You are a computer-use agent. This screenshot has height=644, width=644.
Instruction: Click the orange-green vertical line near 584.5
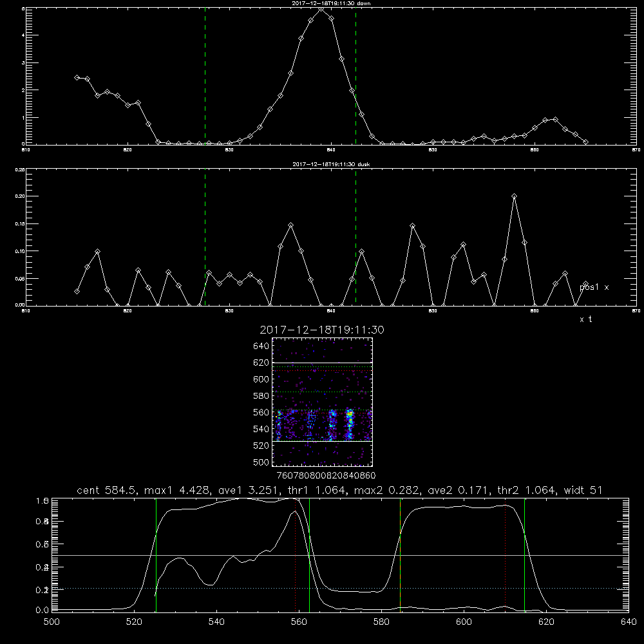400,554
